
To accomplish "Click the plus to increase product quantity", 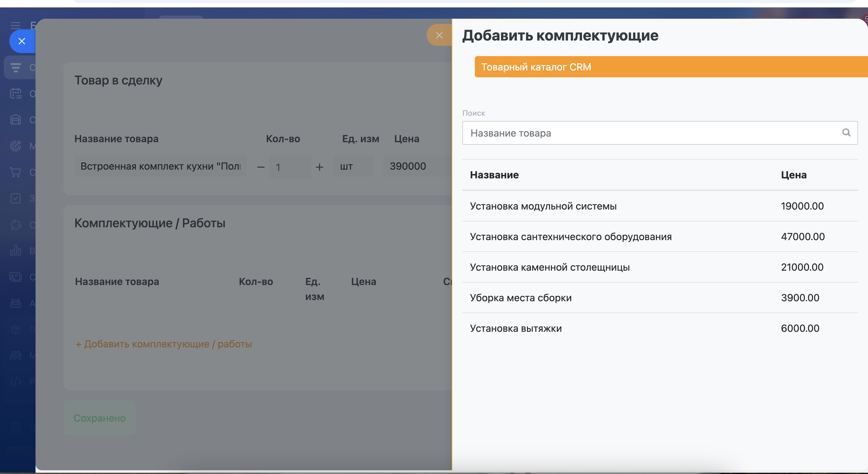I will pyautogui.click(x=319, y=167).
